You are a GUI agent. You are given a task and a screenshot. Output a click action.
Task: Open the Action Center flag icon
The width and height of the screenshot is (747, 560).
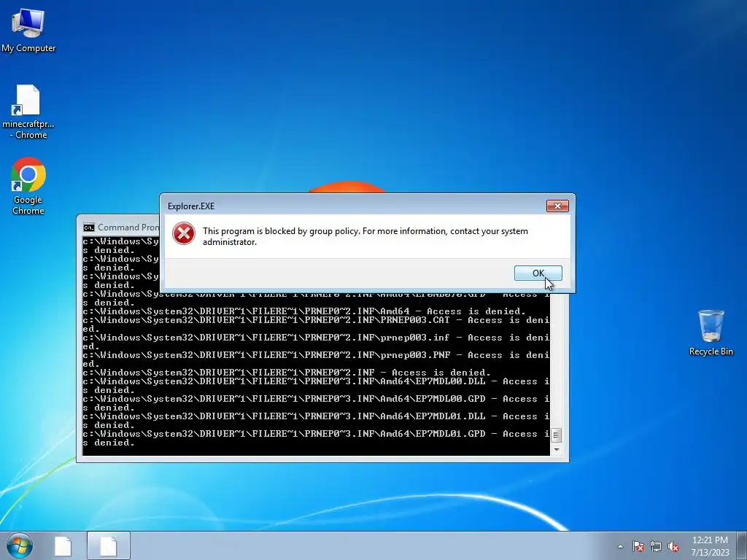click(x=638, y=546)
